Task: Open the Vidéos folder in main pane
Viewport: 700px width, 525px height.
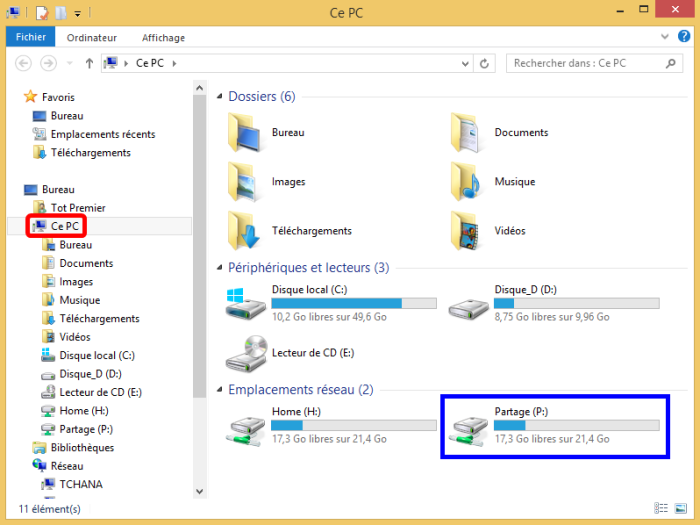Action: (488, 231)
